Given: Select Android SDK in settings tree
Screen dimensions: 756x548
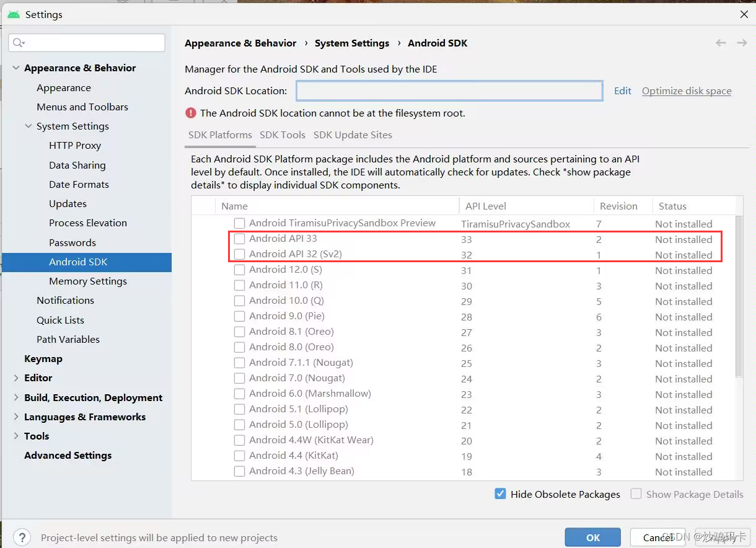Looking at the screenshot, I should (x=87, y=262).
